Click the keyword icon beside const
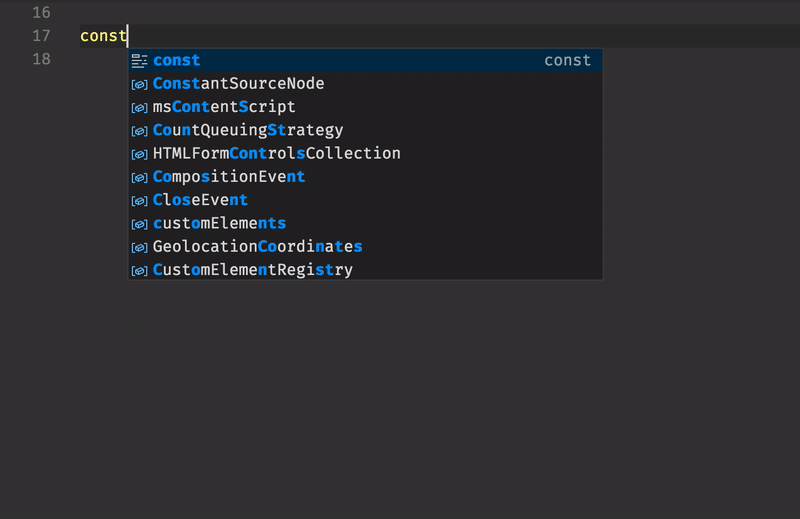The image size is (800, 519). (139, 61)
